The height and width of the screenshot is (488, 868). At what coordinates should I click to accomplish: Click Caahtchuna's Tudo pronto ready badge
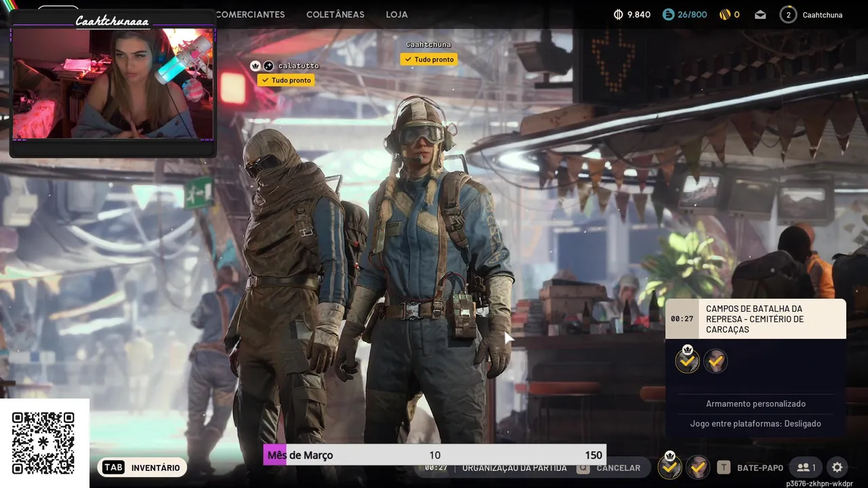coord(429,59)
